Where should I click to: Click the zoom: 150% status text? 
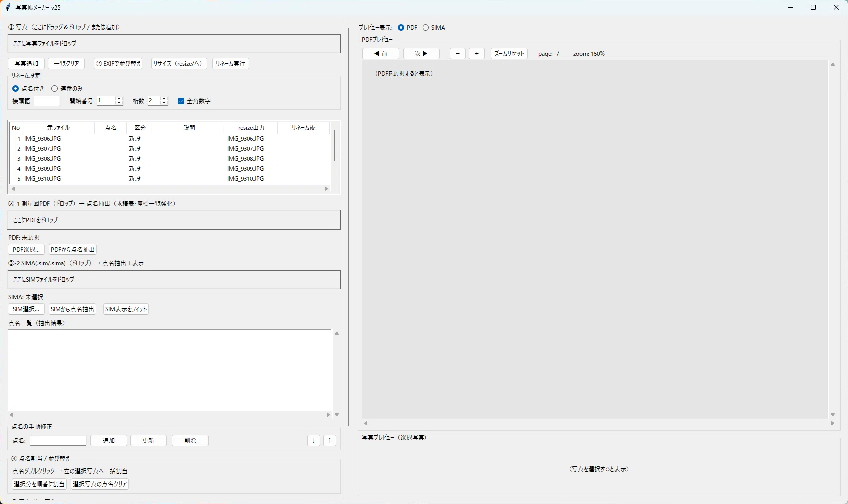click(x=589, y=54)
